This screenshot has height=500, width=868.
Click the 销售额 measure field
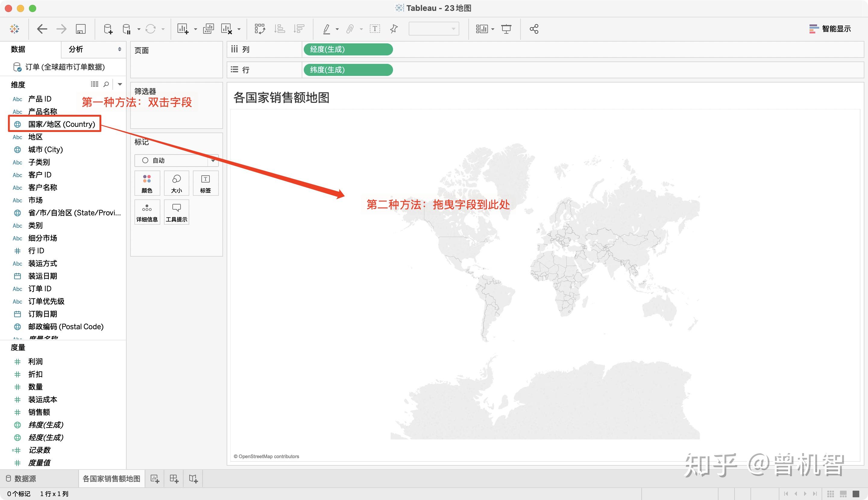coord(39,412)
